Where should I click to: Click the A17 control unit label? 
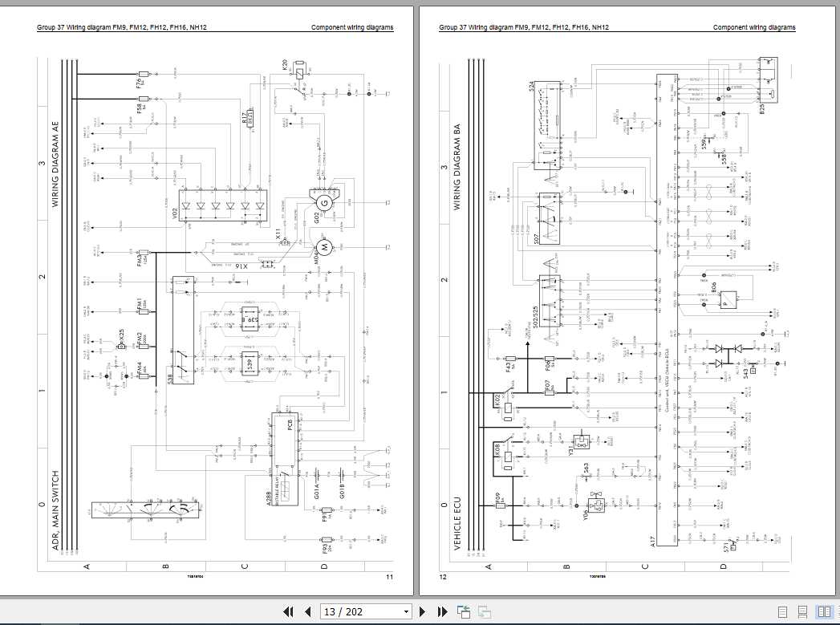coord(652,542)
